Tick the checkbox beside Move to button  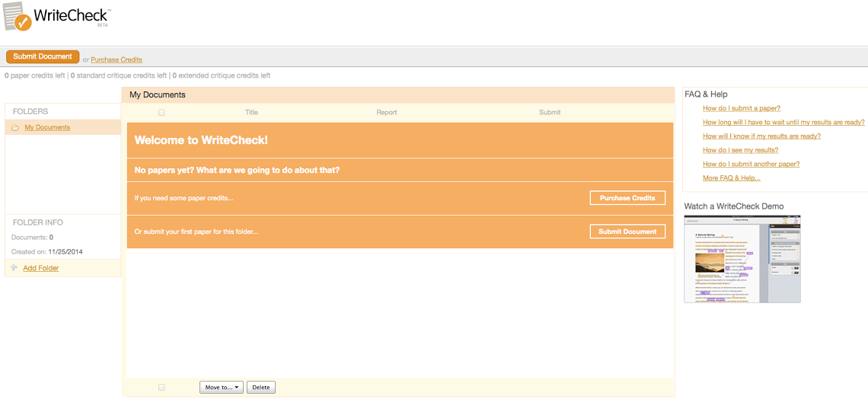coord(161,388)
